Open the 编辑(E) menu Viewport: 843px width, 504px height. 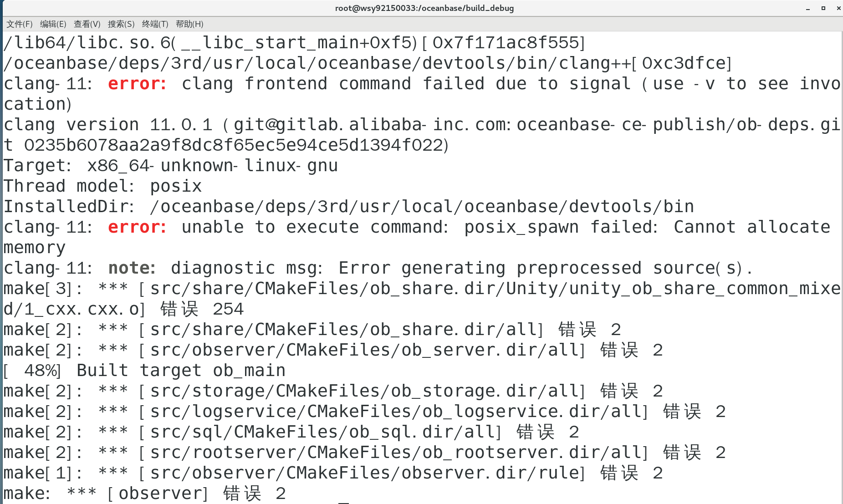pyautogui.click(x=53, y=24)
